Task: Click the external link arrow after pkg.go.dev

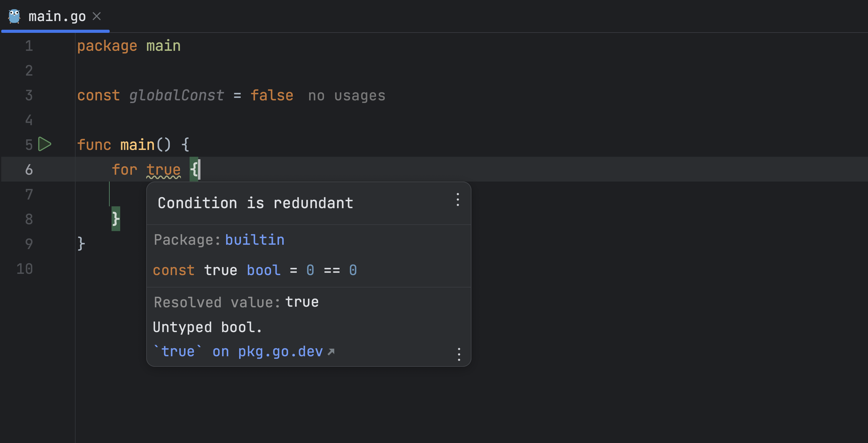Action: [x=331, y=352]
